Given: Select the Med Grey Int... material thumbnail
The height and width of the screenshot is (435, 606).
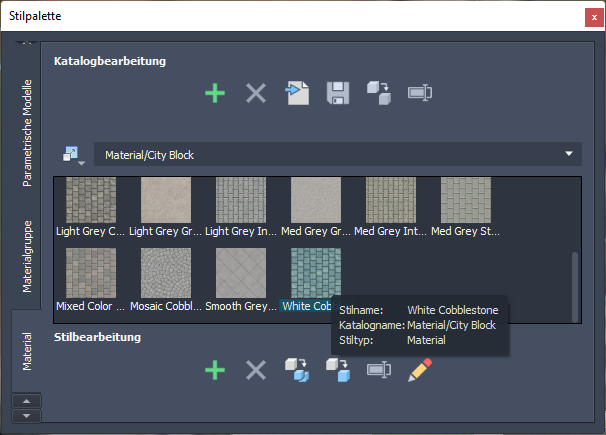Looking at the screenshot, I should (x=391, y=200).
